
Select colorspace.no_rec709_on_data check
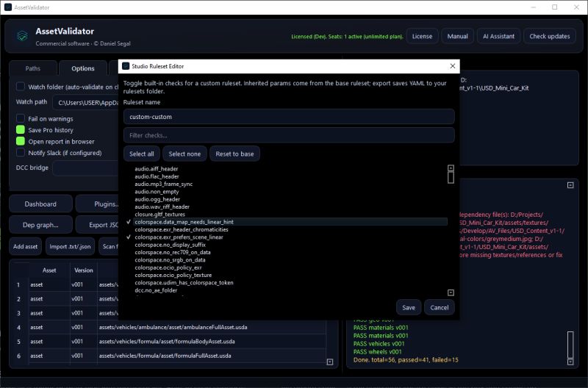pyautogui.click(x=173, y=252)
